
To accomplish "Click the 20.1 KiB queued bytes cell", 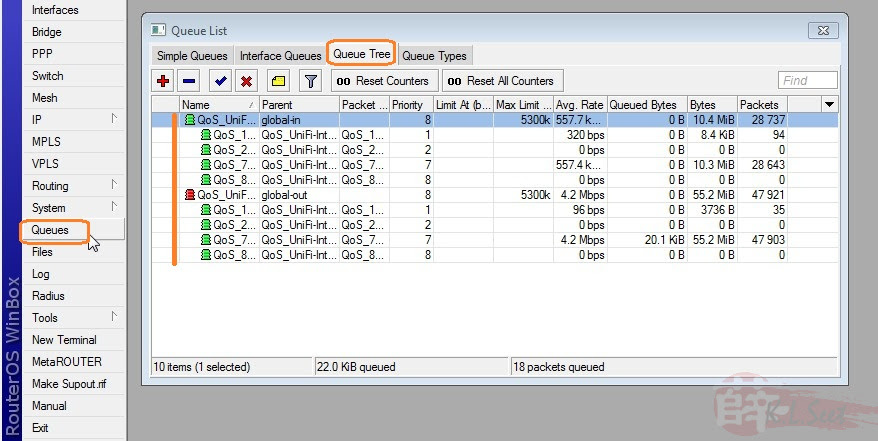I will 647,240.
